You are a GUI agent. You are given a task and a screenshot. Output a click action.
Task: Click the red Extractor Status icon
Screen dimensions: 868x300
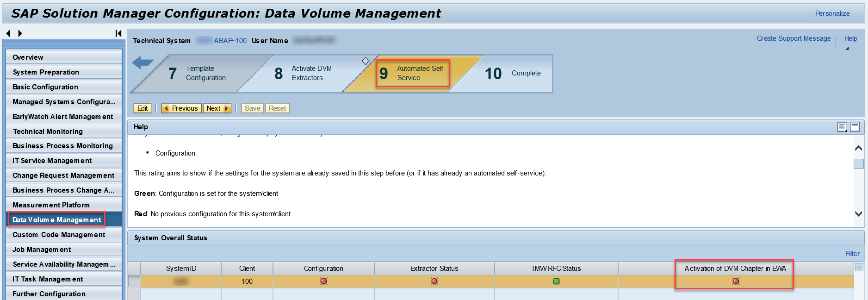click(434, 281)
